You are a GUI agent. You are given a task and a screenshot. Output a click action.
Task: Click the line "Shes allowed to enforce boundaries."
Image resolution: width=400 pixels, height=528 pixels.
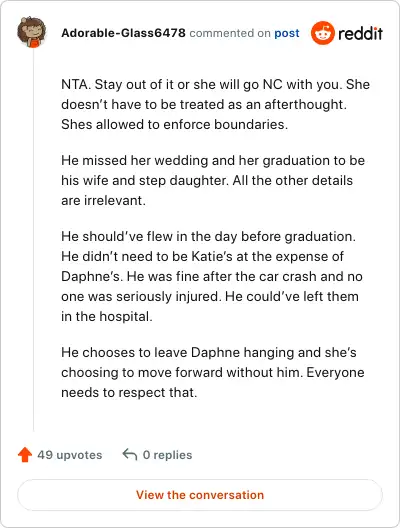coord(174,125)
